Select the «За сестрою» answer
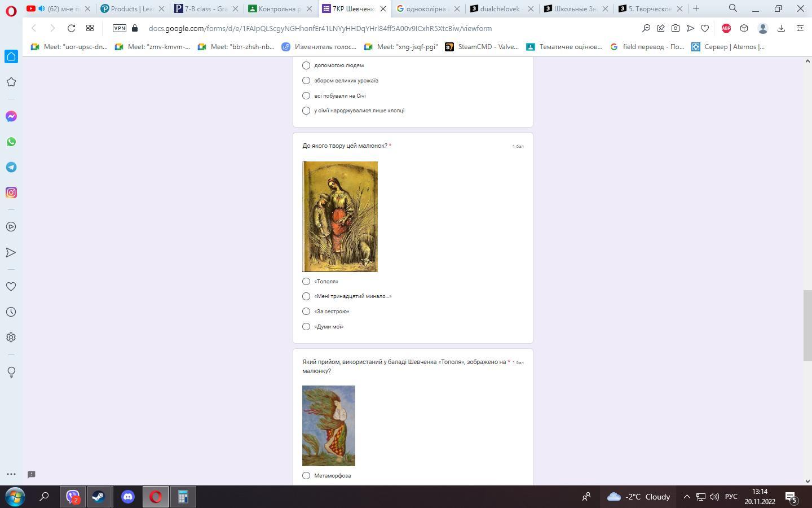The height and width of the screenshot is (508, 812). click(x=306, y=312)
